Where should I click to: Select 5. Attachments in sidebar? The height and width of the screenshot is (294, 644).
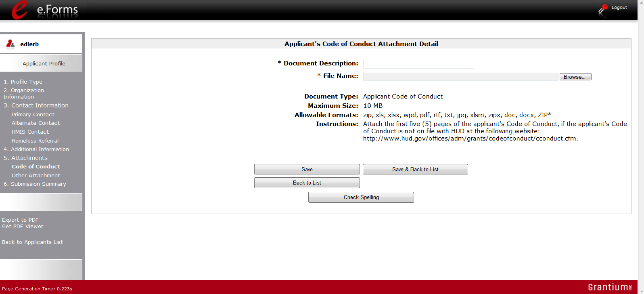point(25,158)
